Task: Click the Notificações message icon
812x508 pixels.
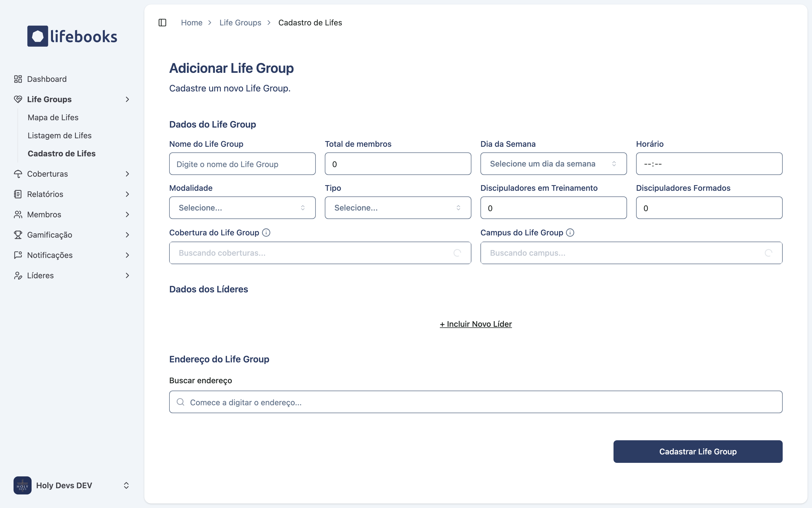Action: click(18, 255)
